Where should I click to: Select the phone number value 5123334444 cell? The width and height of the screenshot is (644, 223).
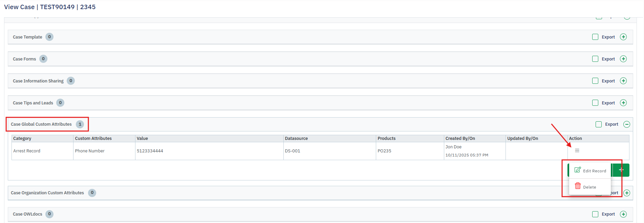tap(150, 151)
